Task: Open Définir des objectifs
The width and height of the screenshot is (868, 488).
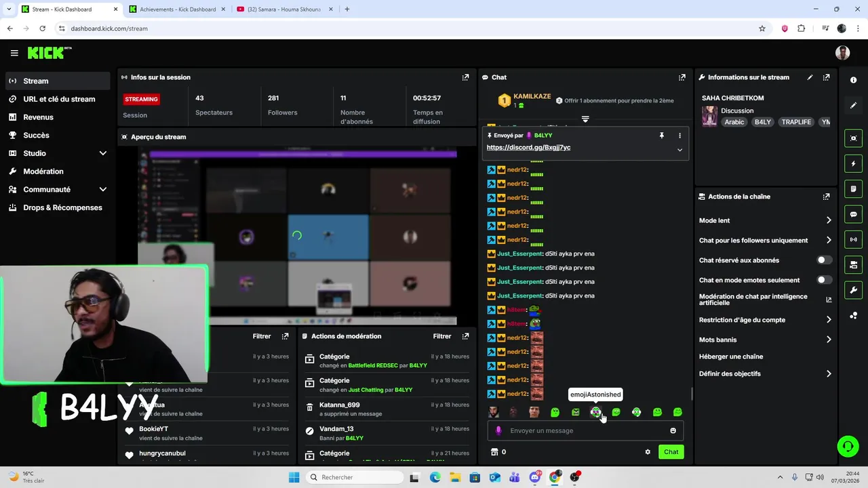Action: (x=765, y=373)
